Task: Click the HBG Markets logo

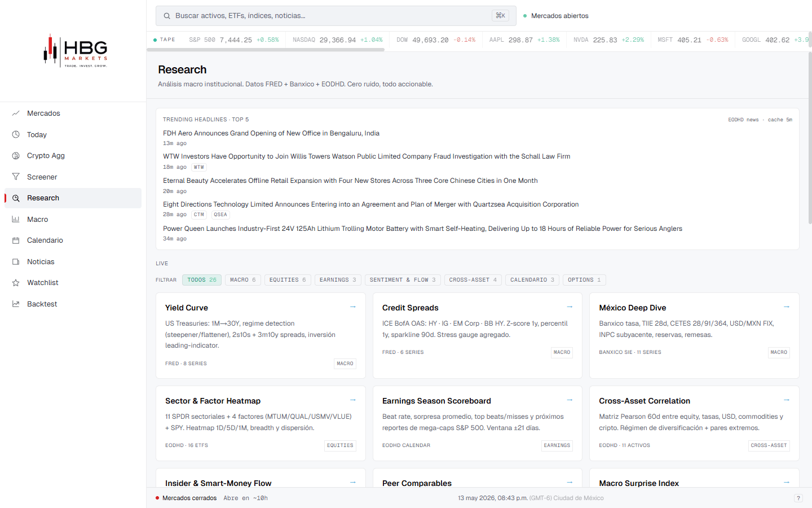Action: pos(76,51)
